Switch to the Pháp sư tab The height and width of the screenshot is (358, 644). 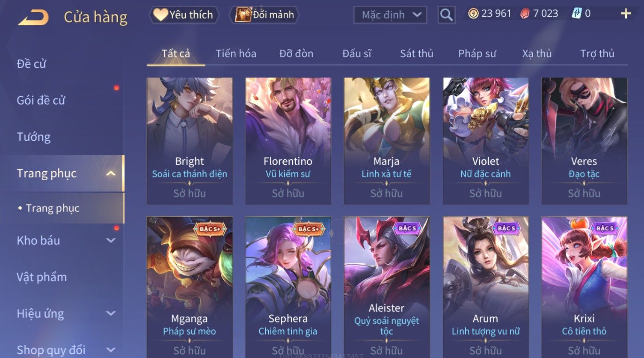pyautogui.click(x=477, y=54)
